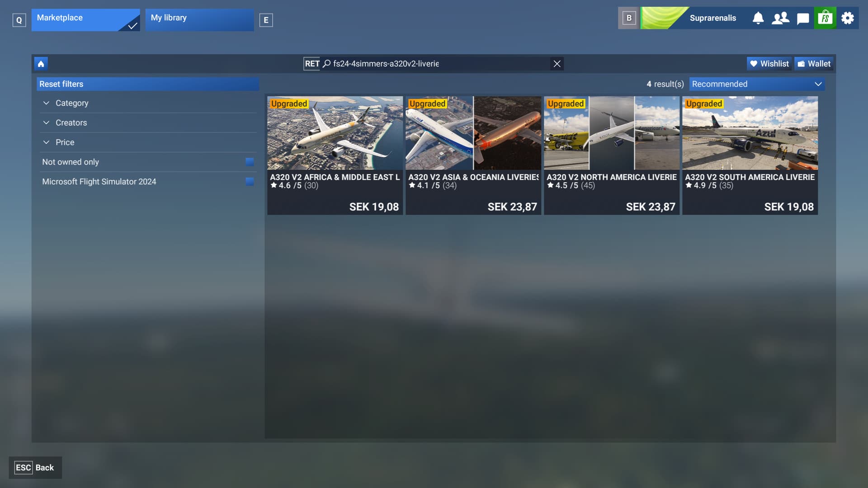Image resolution: width=868 pixels, height=488 pixels.
Task: Click the A320 V2 AFRICA & MIDDLE EAST title
Action: point(335,177)
